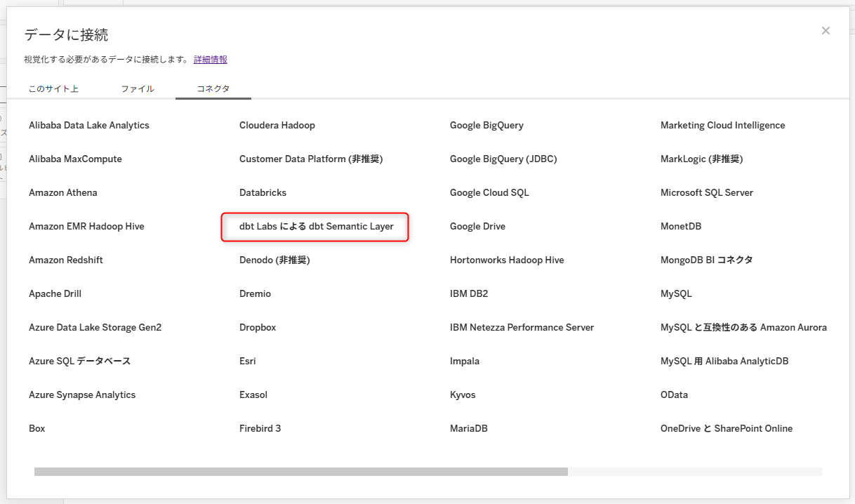Select Azure SQL データベース connector

79,362
